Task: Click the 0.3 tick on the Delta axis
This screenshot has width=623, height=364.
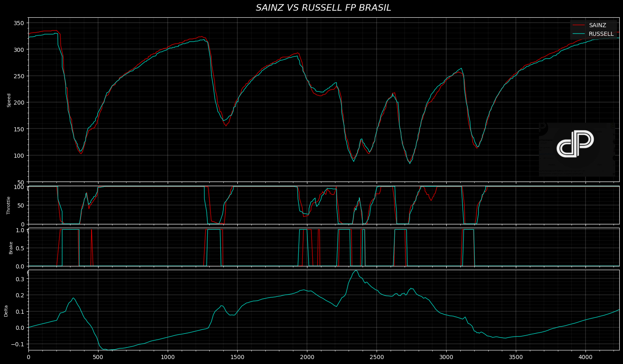Action: pos(20,279)
